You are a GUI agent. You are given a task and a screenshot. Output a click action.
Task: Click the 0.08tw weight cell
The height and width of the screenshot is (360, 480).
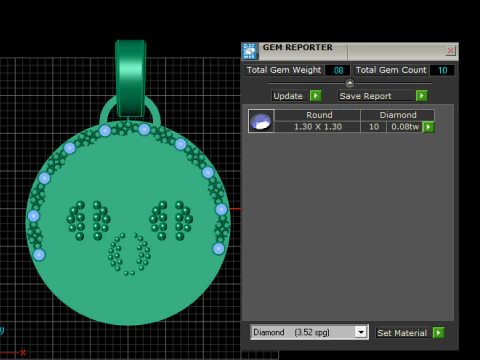(x=405, y=127)
